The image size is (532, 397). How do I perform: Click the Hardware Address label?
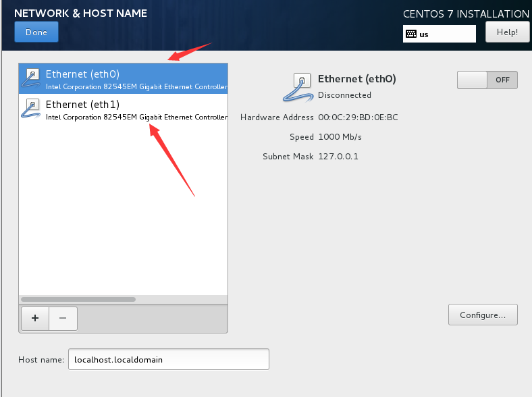tap(277, 117)
